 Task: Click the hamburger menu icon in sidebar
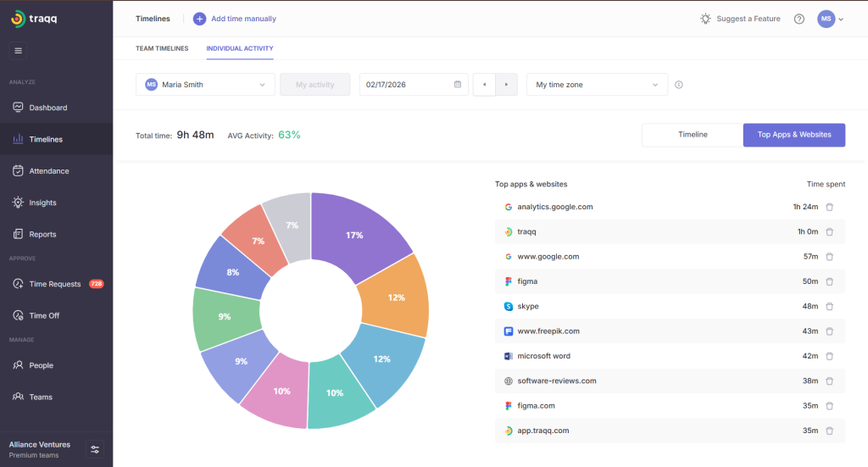coord(19,50)
